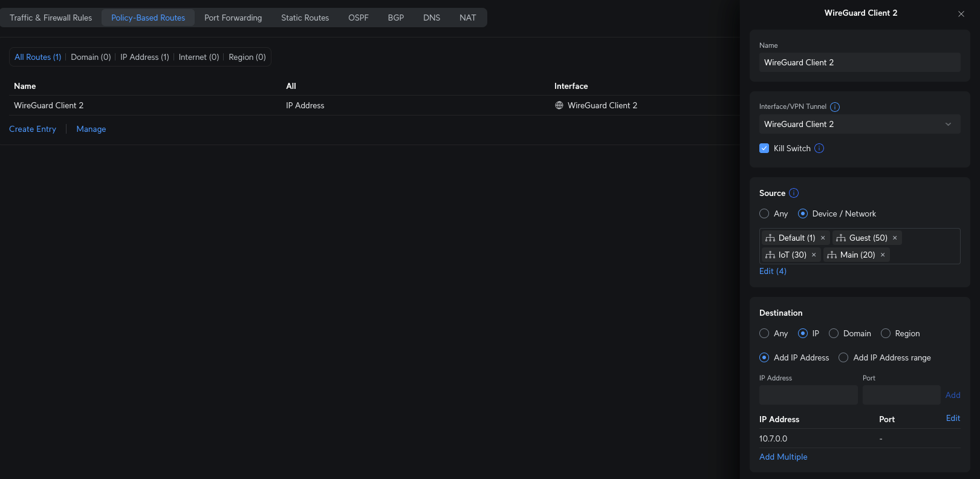
Task: Filter routes by Region (0)
Action: [x=247, y=57]
